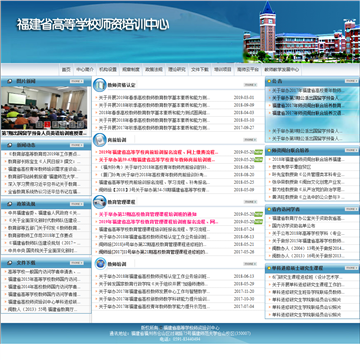The width and height of the screenshot is (360, 360).
Task: Open 政策法规 in the navigation bar
Action: (154, 70)
